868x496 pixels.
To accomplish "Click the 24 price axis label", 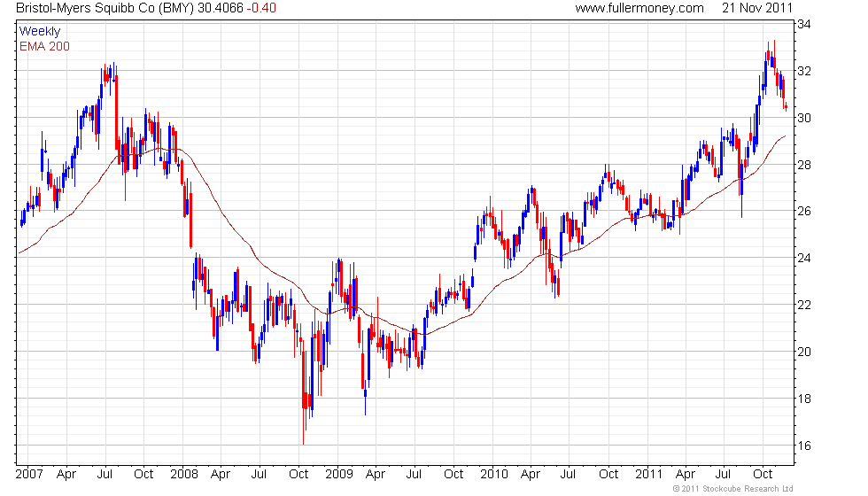I will pos(804,258).
